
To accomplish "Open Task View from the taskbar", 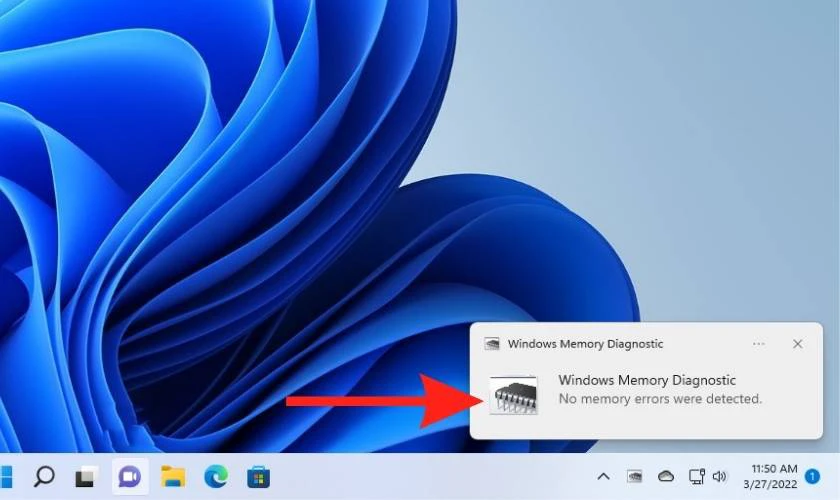I will (87, 476).
